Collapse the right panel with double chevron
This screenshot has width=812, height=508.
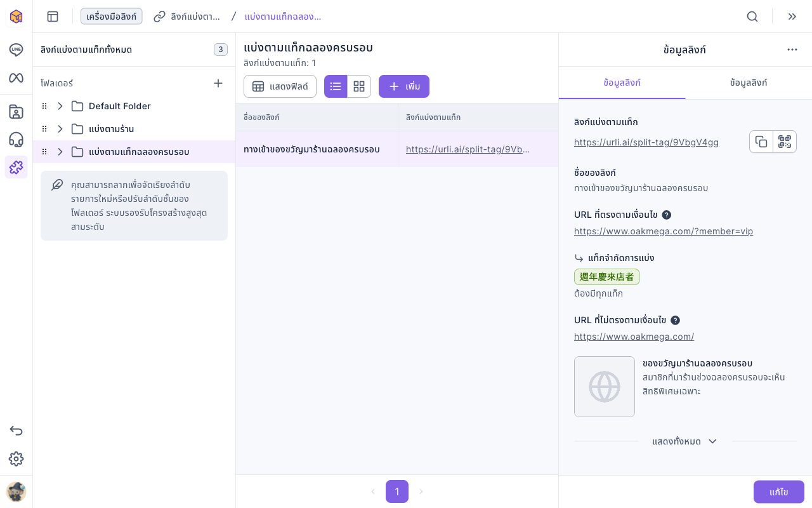792,17
